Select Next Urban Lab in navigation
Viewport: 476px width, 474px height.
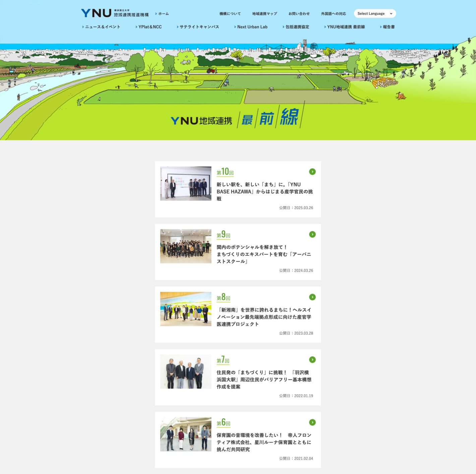[x=252, y=27]
